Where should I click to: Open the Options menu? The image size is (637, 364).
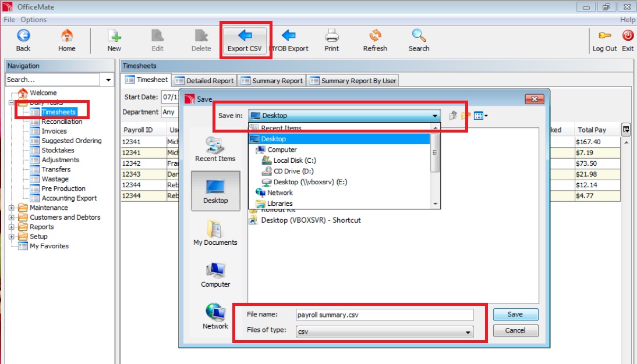click(x=33, y=19)
